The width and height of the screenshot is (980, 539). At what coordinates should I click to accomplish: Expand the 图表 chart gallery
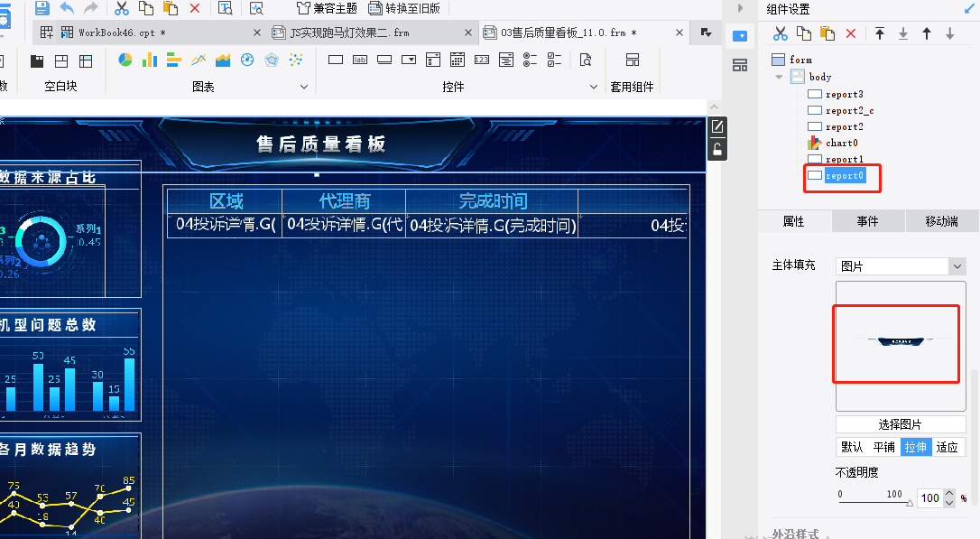(304, 87)
